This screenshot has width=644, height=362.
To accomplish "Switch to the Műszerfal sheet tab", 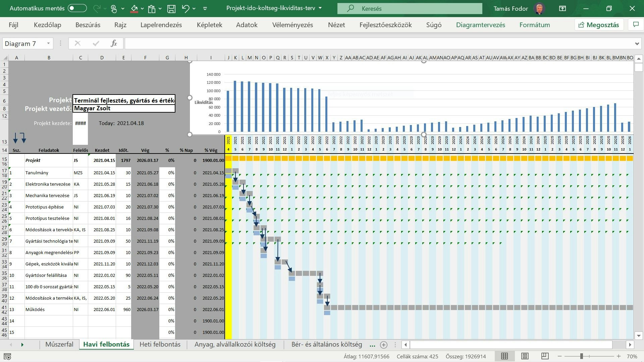I will [59, 344].
